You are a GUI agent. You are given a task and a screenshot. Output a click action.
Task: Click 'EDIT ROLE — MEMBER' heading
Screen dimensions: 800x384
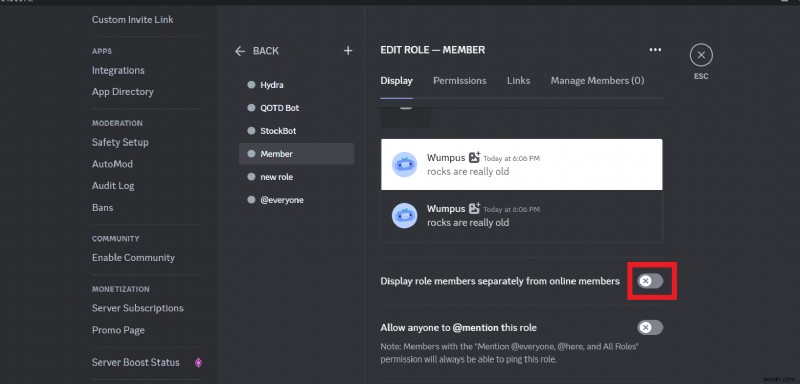(433, 50)
